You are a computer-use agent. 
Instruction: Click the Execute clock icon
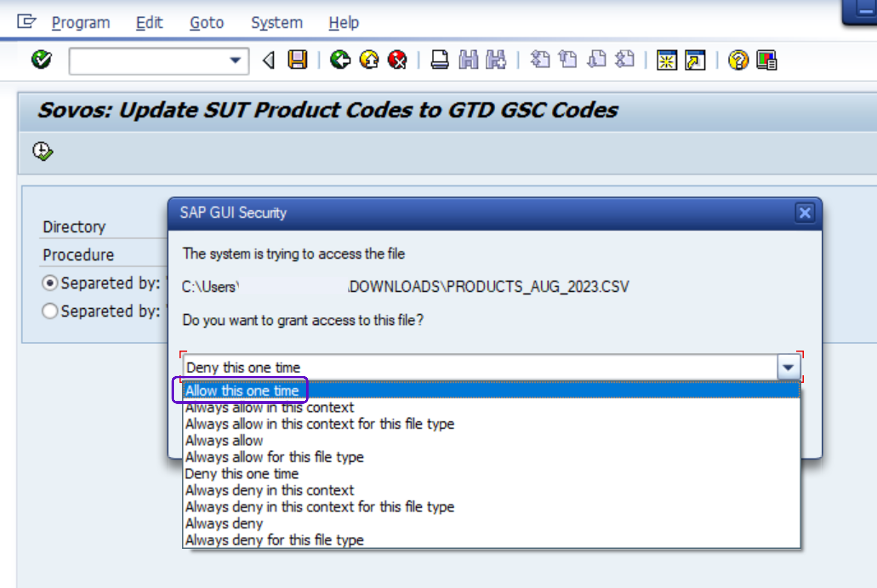pos(43,151)
